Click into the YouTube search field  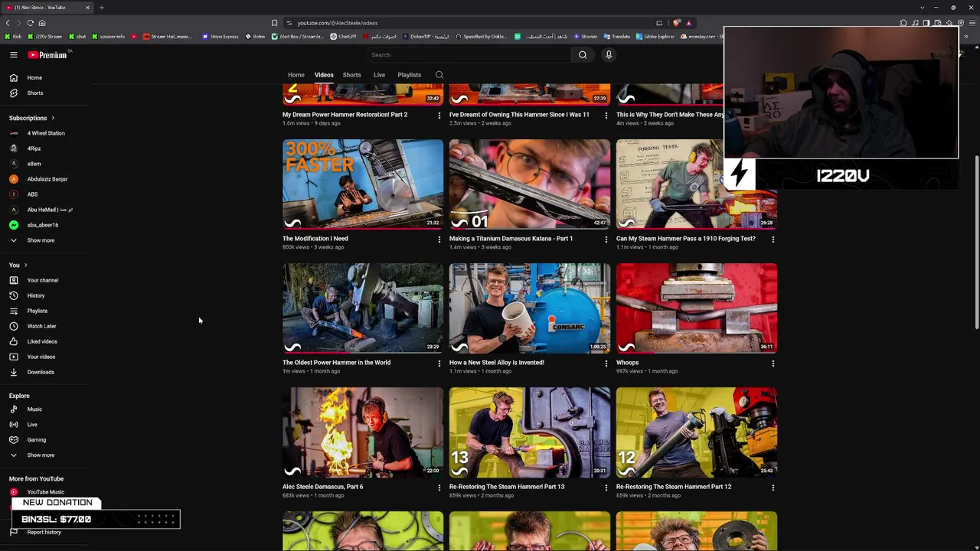click(469, 55)
